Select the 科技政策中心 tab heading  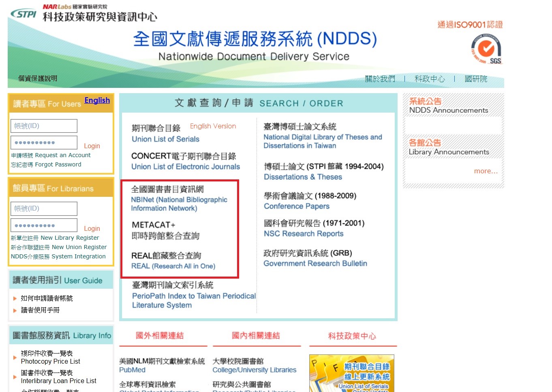pyautogui.click(x=352, y=336)
